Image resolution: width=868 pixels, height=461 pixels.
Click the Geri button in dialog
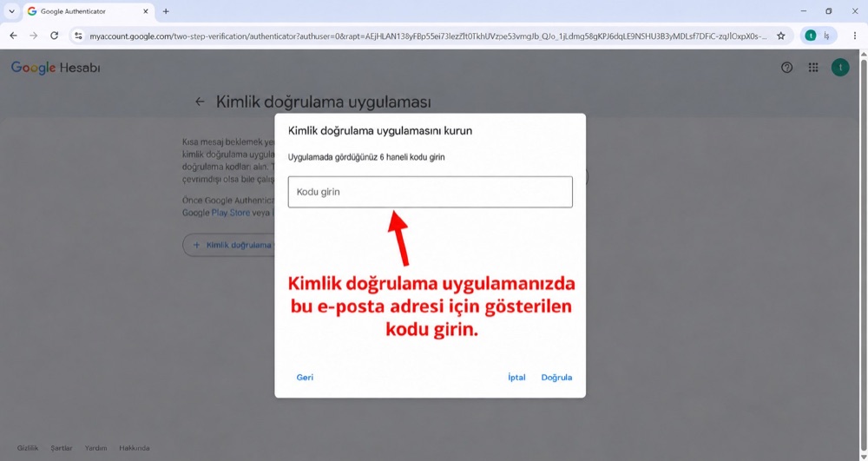[x=305, y=378]
